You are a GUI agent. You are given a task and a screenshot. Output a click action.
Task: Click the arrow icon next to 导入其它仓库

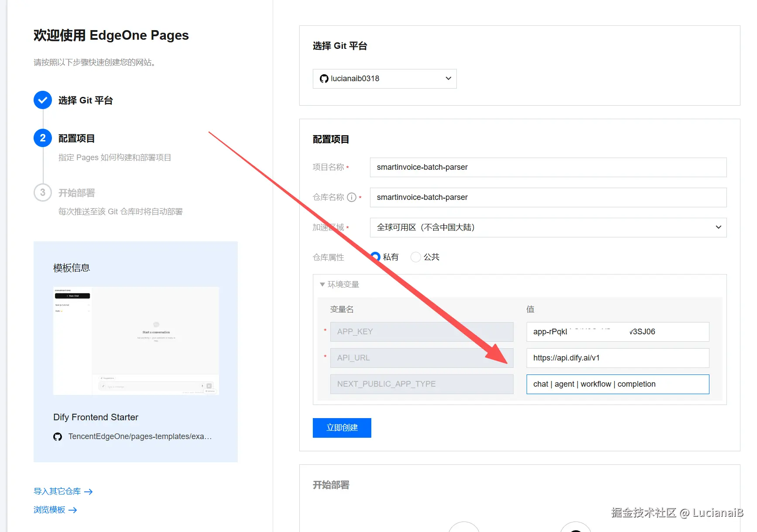(89, 492)
